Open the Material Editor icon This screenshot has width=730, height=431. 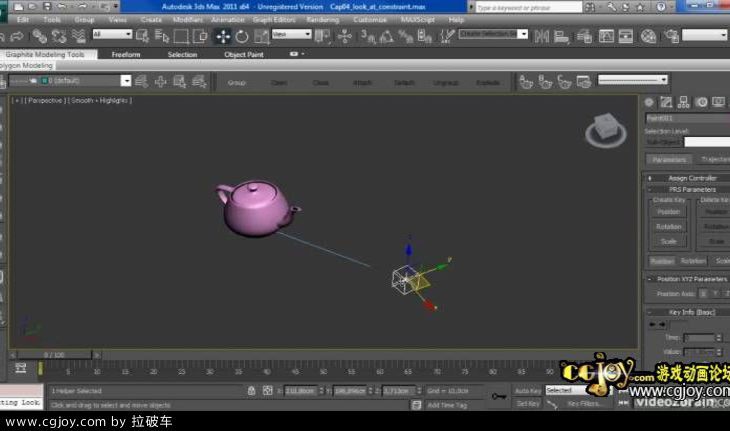pos(605,37)
